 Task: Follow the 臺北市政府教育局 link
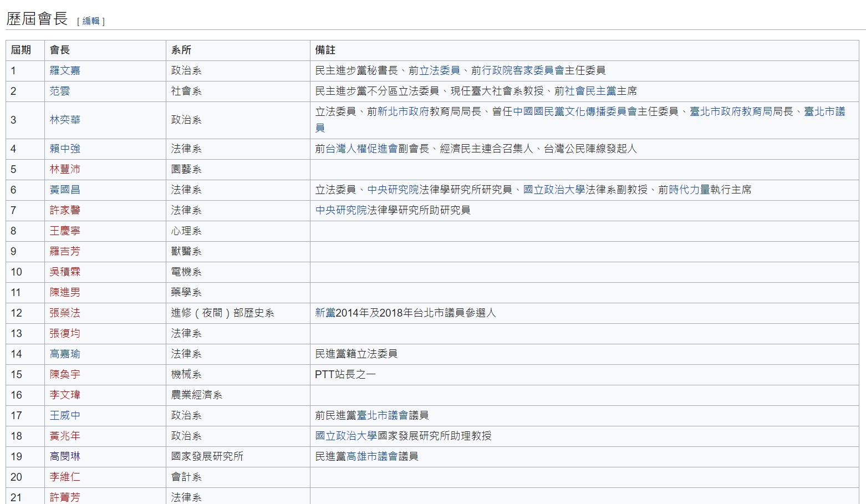pos(731,111)
